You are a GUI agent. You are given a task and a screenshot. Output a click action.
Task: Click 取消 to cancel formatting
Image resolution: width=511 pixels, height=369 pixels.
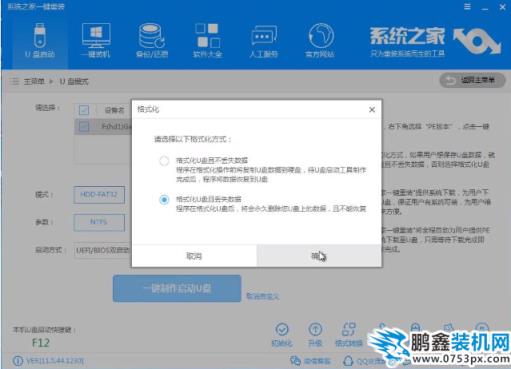(194, 256)
